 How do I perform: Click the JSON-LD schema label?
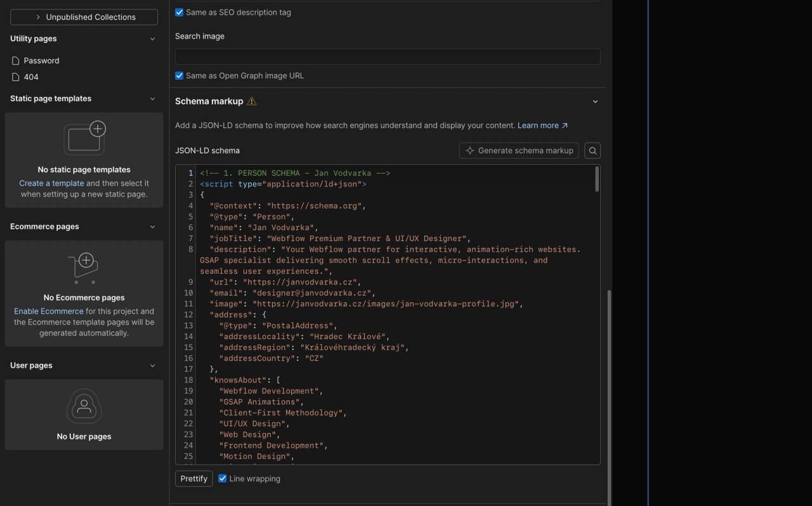[x=207, y=151]
